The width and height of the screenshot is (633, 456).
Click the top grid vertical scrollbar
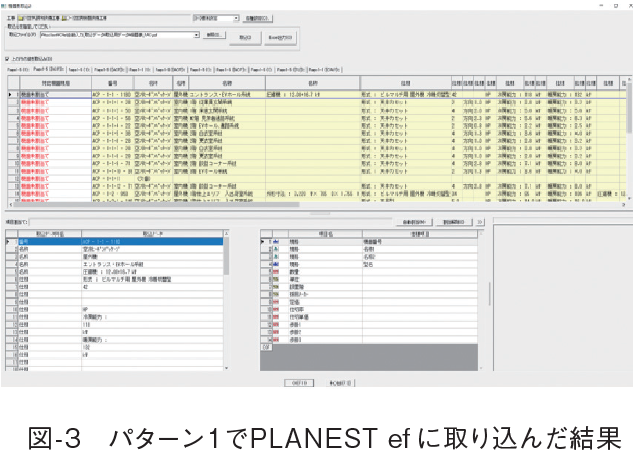click(629, 107)
